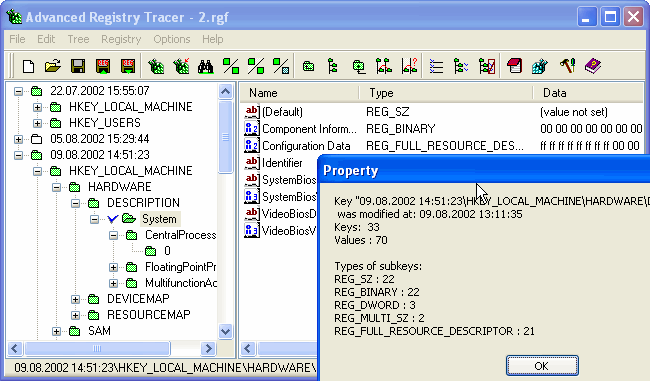
Task: Expand the SAM tree node
Action: pos(56,331)
